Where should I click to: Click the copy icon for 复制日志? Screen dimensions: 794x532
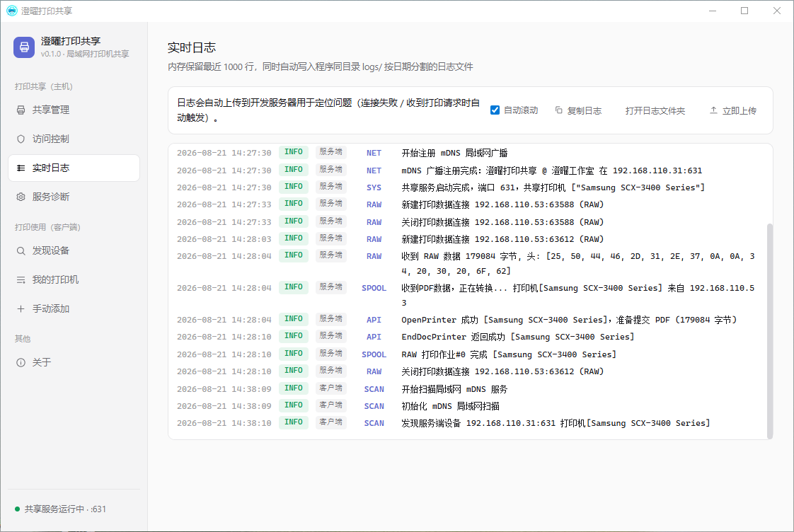click(558, 110)
